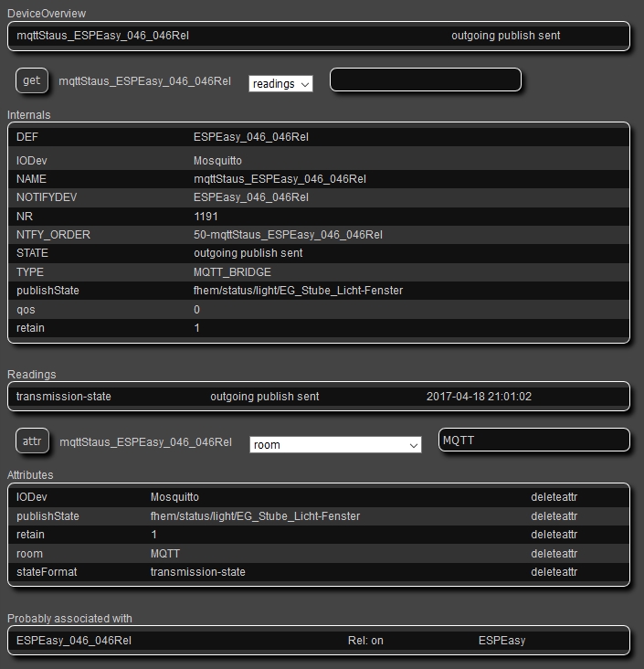Click deleteattr for publishState attribute

click(554, 516)
